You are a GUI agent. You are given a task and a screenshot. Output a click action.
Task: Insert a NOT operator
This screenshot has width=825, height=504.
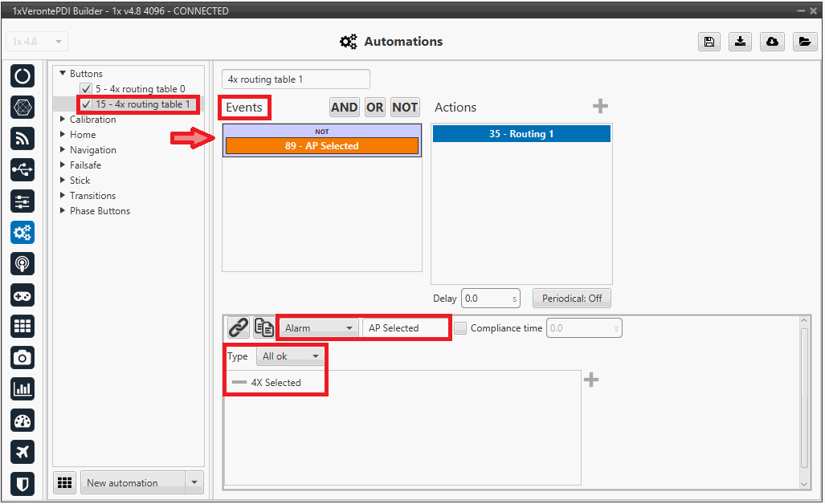[405, 108]
